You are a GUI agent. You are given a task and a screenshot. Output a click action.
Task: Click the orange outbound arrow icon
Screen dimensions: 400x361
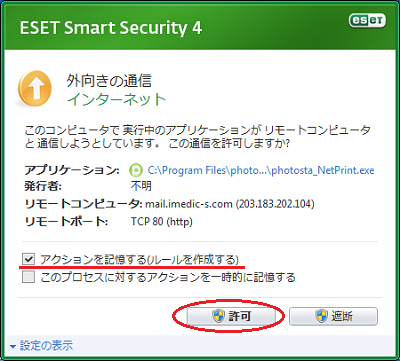tap(35, 88)
